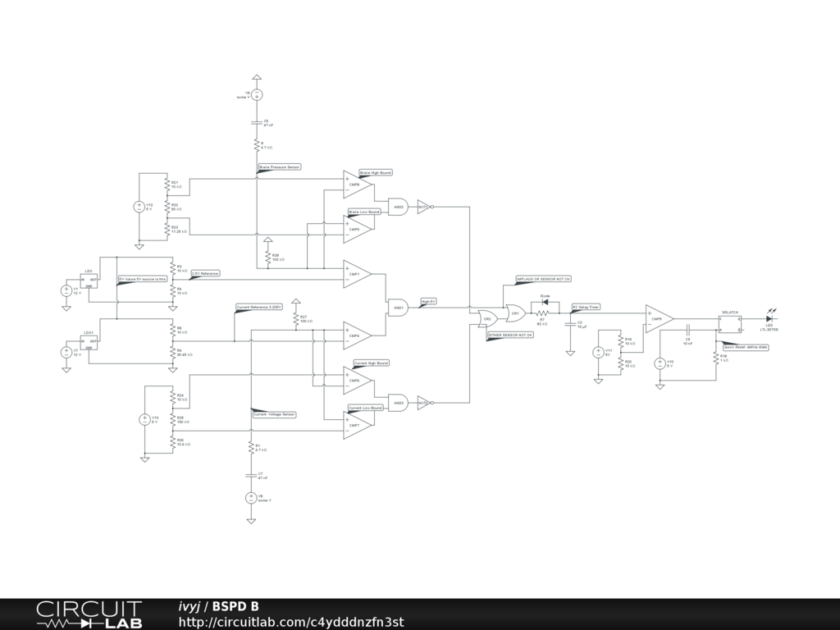Select the diode above resistor R7

click(x=544, y=304)
